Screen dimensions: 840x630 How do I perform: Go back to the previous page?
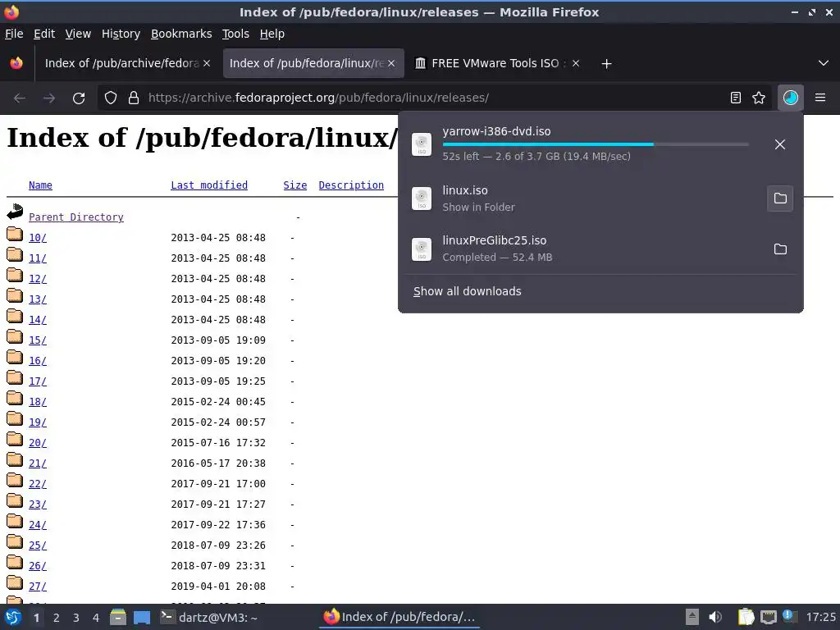tap(20, 98)
